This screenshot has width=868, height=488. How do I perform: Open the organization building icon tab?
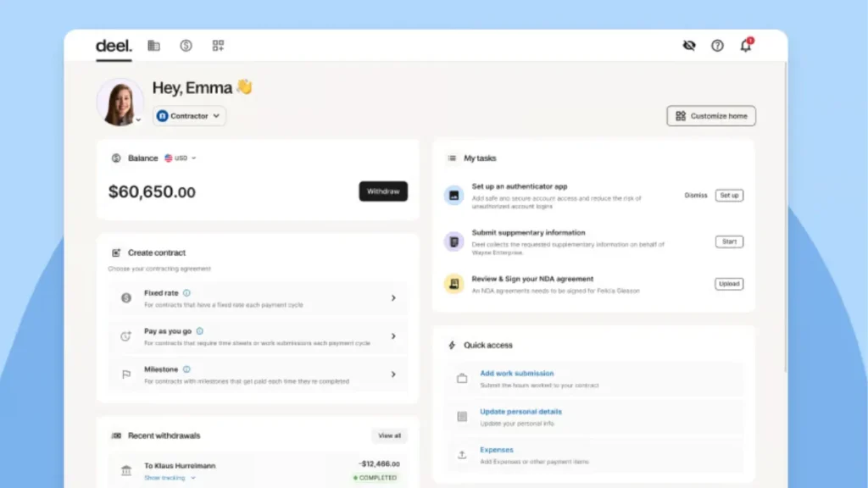pos(154,46)
